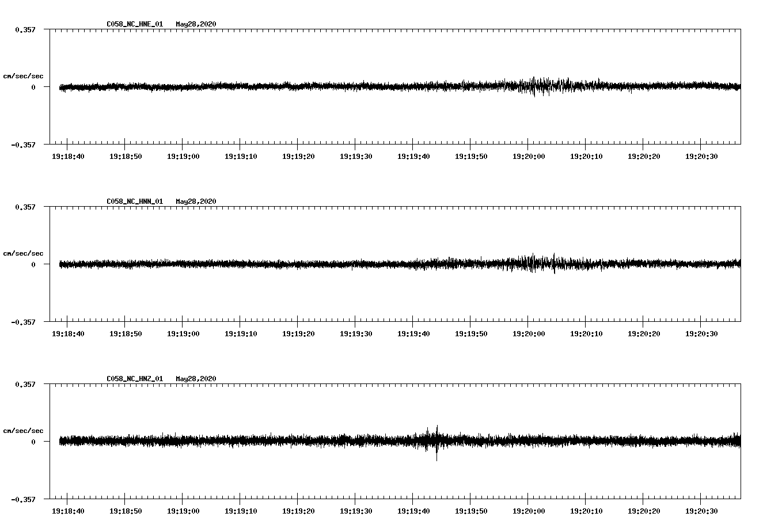782x532 pixels.
Task: Click the HNZ waveform spike near 19:19:44
Action: tap(436, 443)
